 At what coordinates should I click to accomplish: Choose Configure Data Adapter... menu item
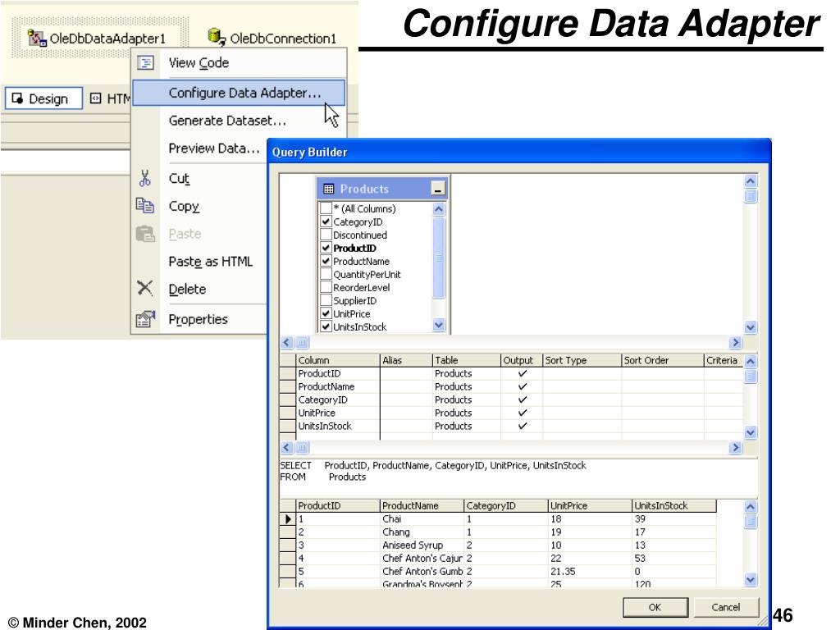[x=239, y=93]
